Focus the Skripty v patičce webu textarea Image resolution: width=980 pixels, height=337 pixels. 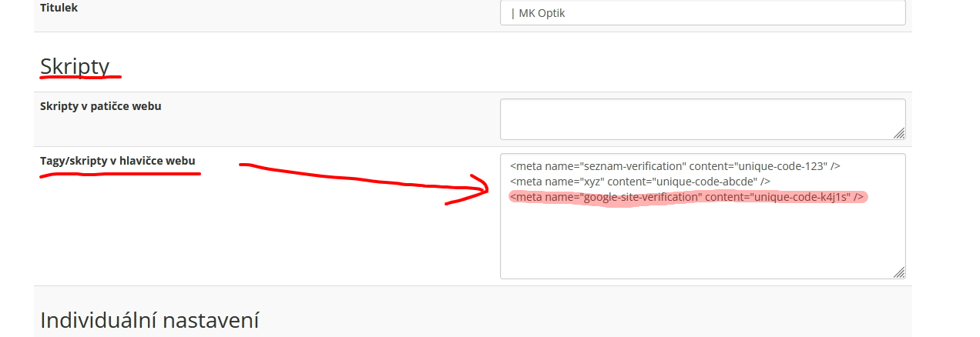coord(703,119)
